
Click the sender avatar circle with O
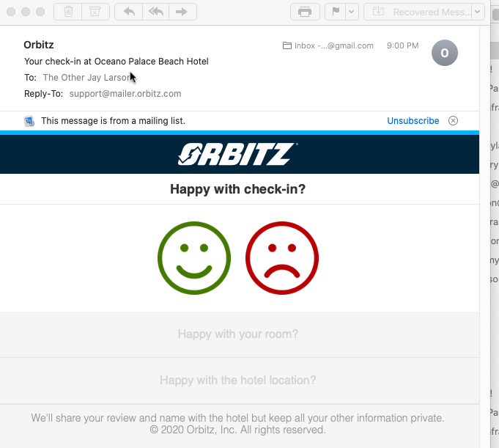tap(445, 53)
